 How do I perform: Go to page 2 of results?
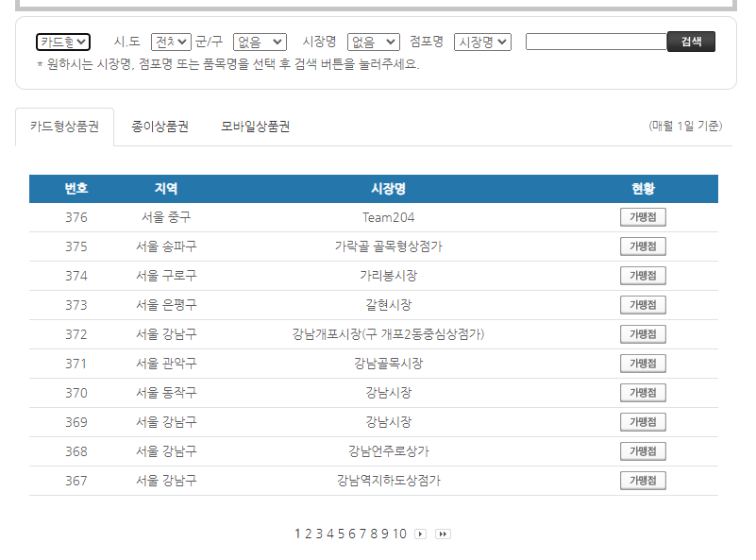click(309, 535)
